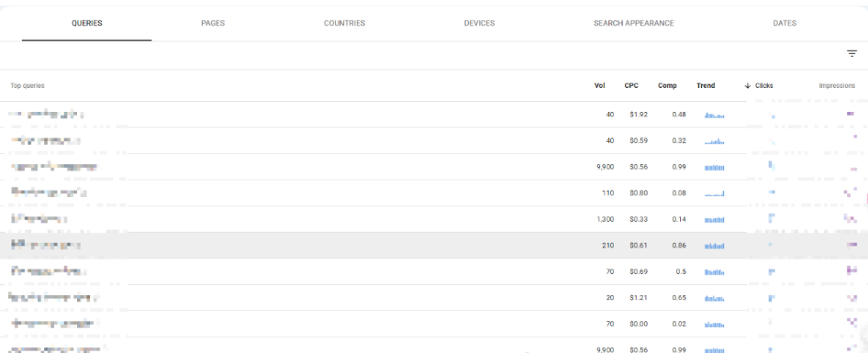Sort by the Comp column header

click(667, 86)
